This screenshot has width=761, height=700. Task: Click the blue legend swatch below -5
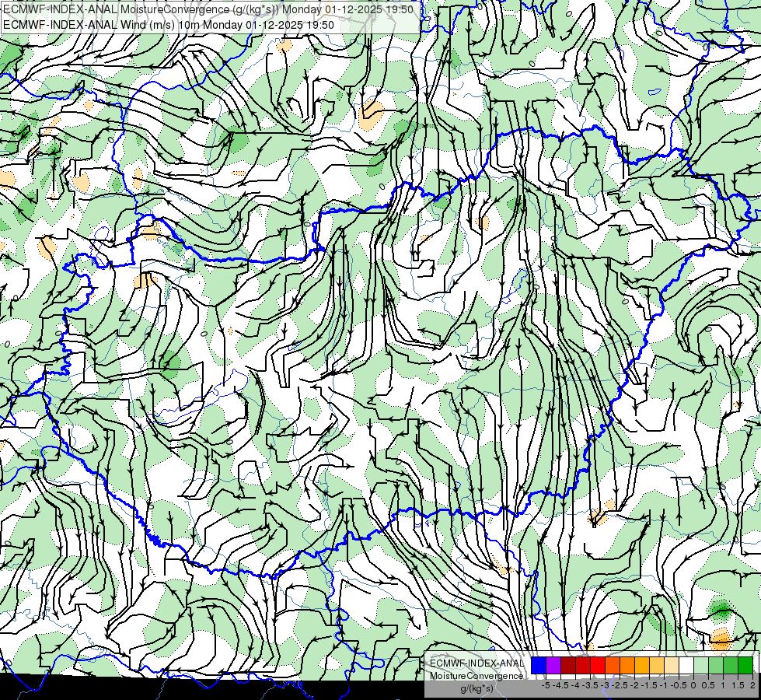point(539,666)
